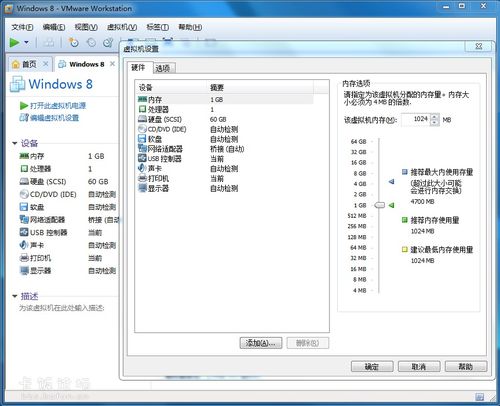This screenshot has width=500, height=406.
Task: Click the description text field in main window
Action: [x=62, y=308]
